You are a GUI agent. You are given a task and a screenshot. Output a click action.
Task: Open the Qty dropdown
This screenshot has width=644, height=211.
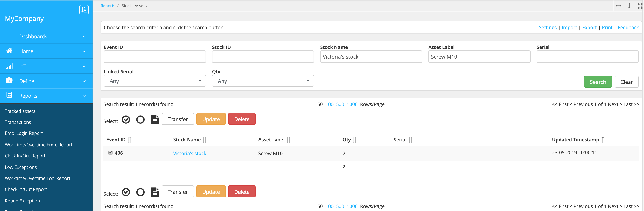(x=263, y=81)
